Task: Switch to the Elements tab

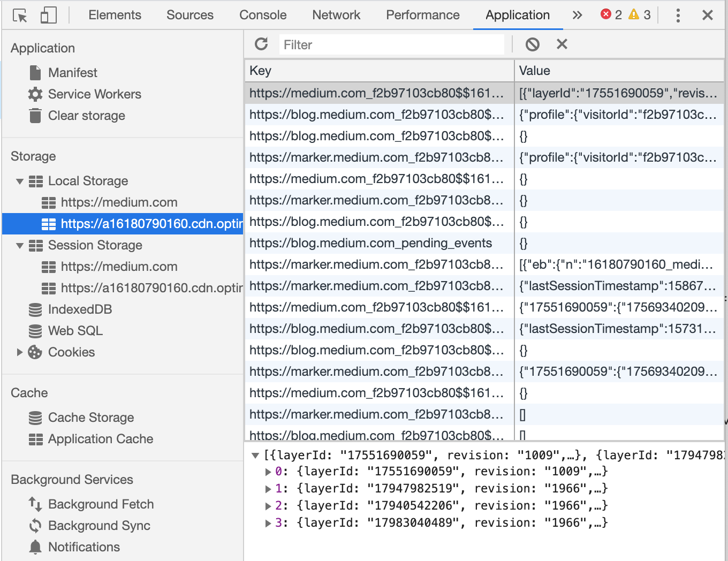Action: click(x=115, y=15)
